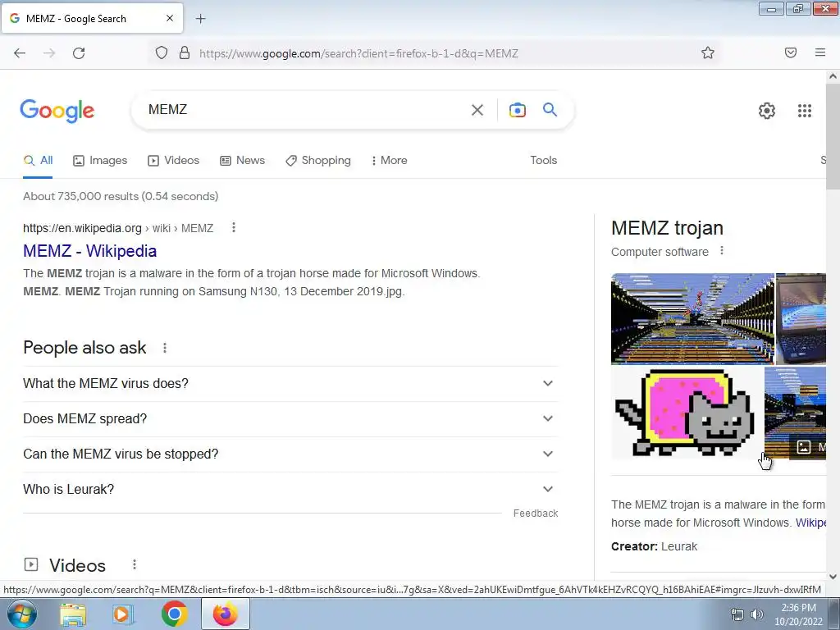
Task: Open options dots beside Wikipedia result URL
Action: point(234,228)
